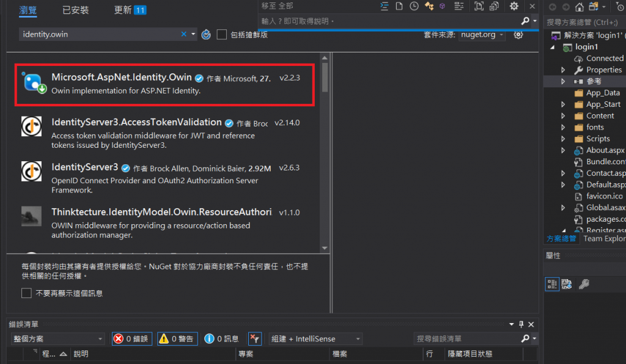Screen dimensions: 626x364
Task: Toggle the 0 messages filter
Action: tap(221, 338)
